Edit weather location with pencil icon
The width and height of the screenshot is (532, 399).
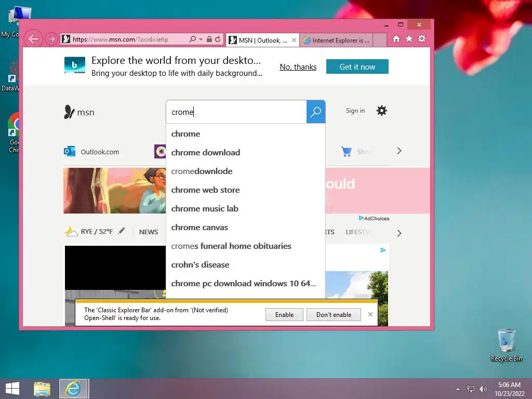pyautogui.click(x=122, y=231)
